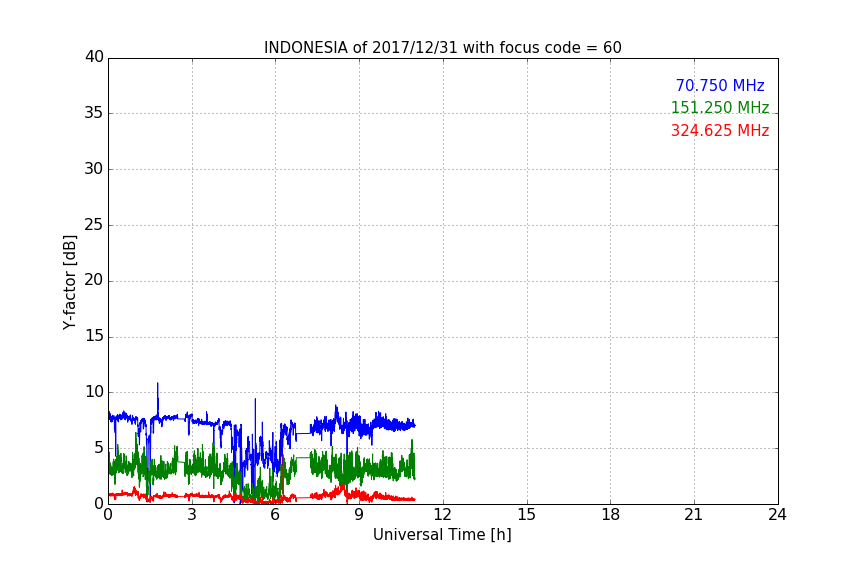Select the red 324.625 MHz legend label
Screen dimensions: 864x576
coord(720,131)
